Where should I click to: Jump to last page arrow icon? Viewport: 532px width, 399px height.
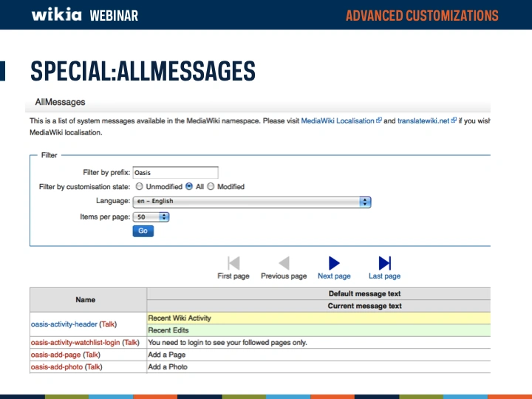(x=384, y=263)
